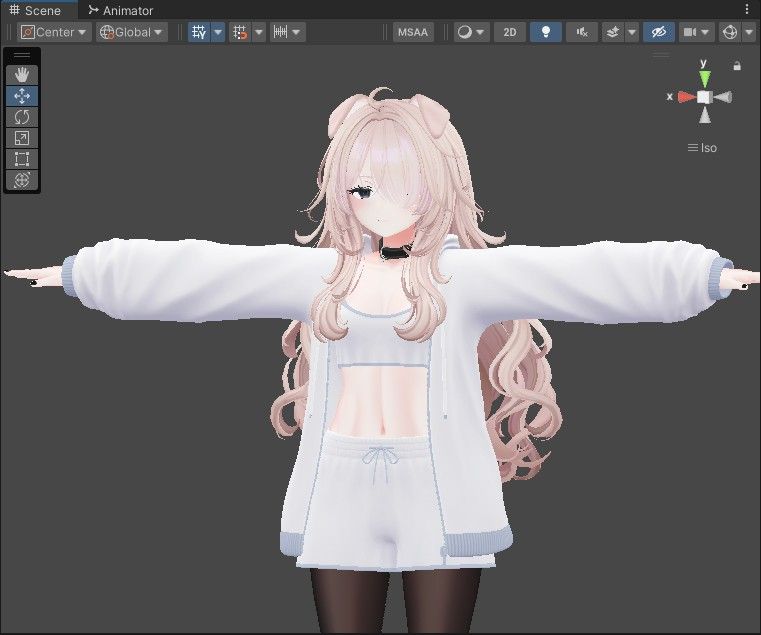Select the Scale tool
This screenshot has width=761, height=635.
(22, 138)
